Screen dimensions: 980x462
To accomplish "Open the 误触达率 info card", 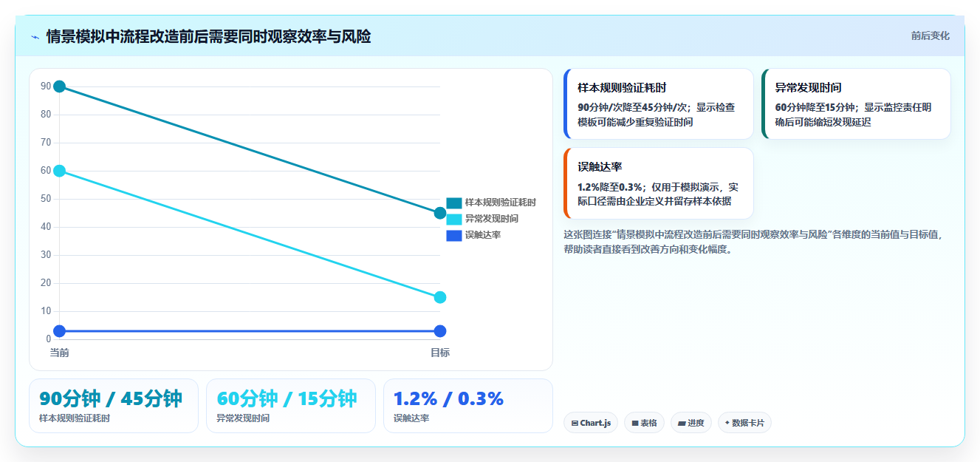I will [x=658, y=183].
